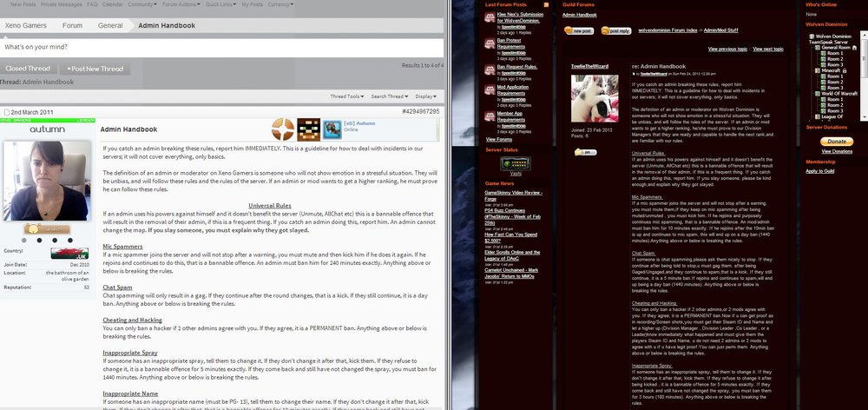Click New Posts in the top nav

tap(23, 4)
